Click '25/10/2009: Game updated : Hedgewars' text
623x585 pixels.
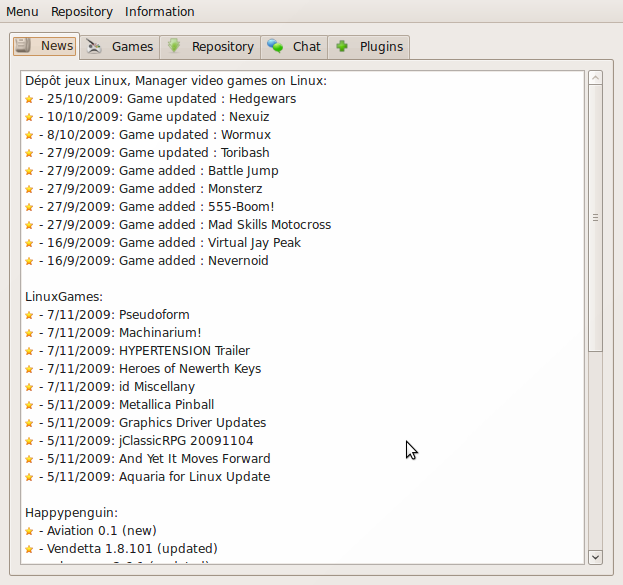click(x=172, y=99)
